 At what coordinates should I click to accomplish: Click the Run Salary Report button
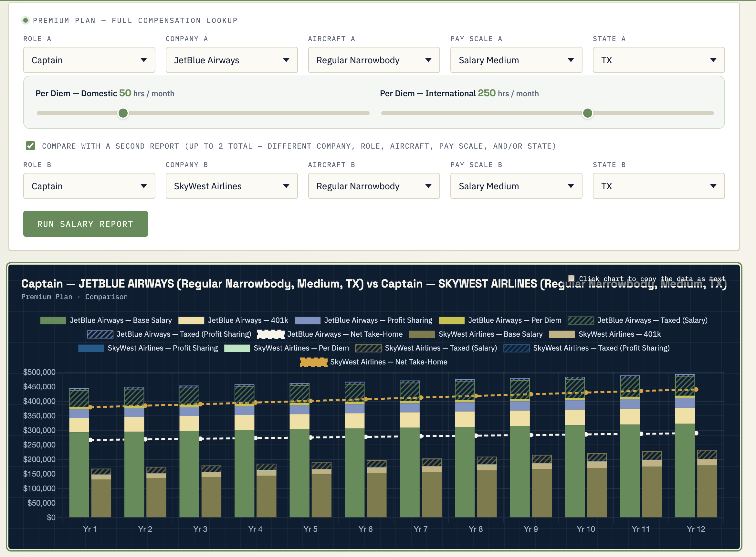coord(85,224)
